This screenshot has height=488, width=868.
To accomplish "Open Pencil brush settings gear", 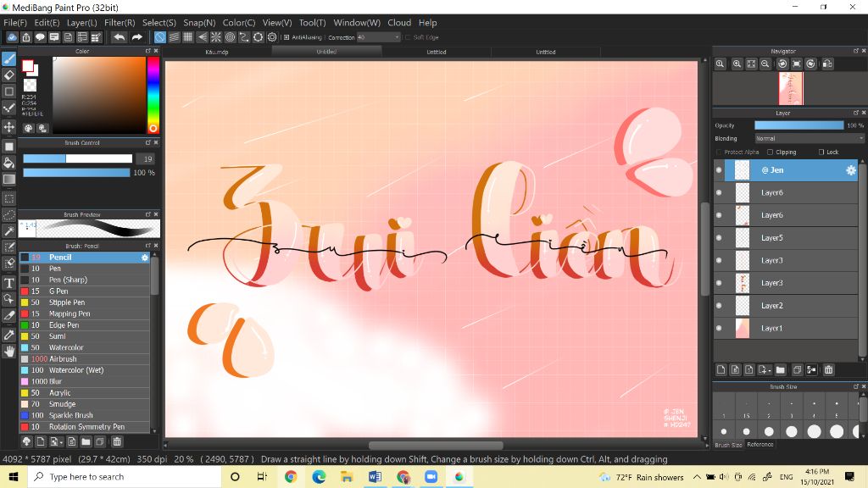I will click(x=144, y=258).
